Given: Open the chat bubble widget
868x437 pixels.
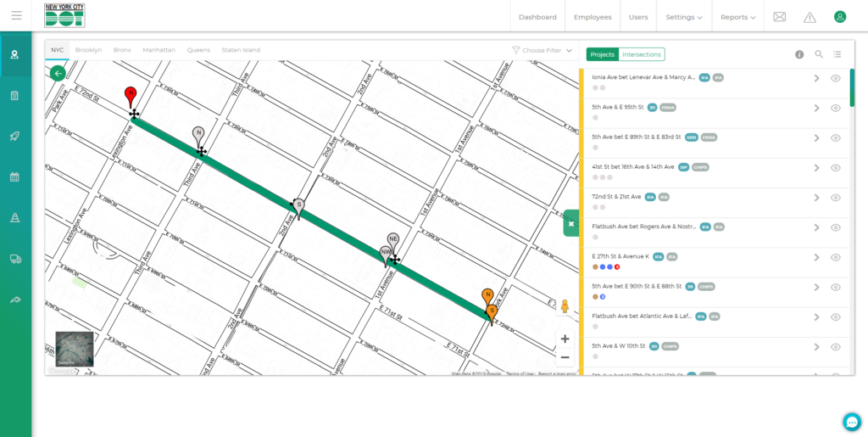Looking at the screenshot, I should tap(851, 422).
